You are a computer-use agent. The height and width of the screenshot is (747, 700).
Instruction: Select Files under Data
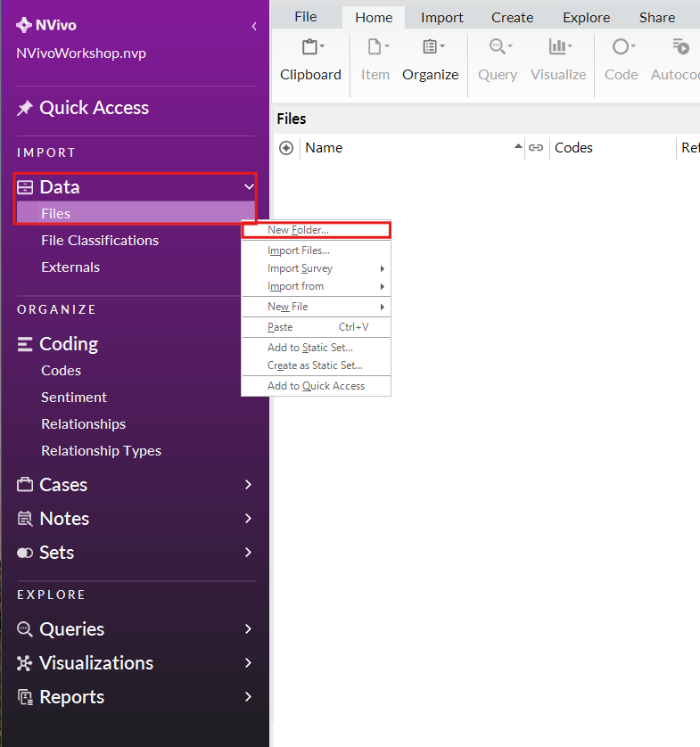click(136, 213)
